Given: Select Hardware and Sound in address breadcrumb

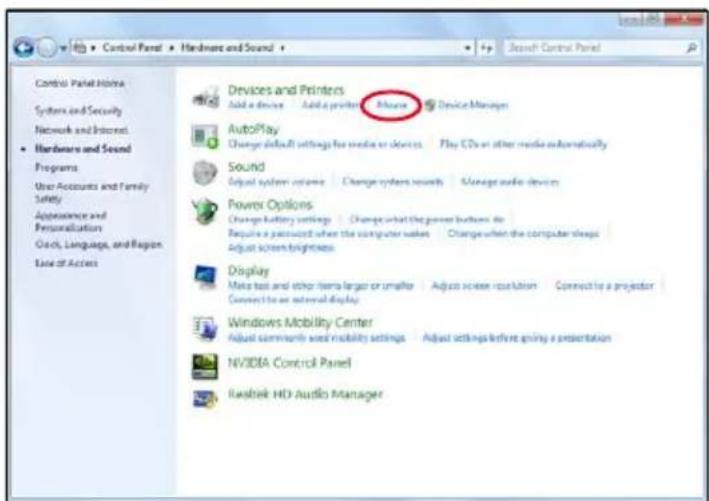Looking at the screenshot, I should click(x=227, y=47).
